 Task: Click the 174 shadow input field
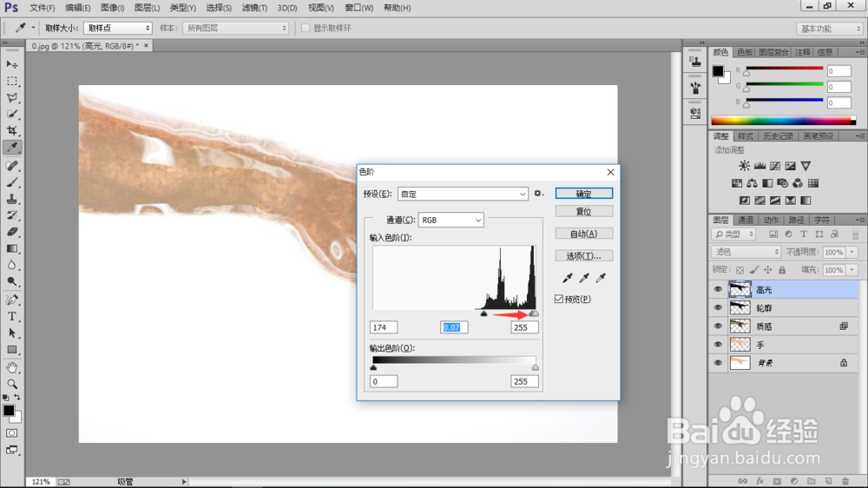coord(384,327)
